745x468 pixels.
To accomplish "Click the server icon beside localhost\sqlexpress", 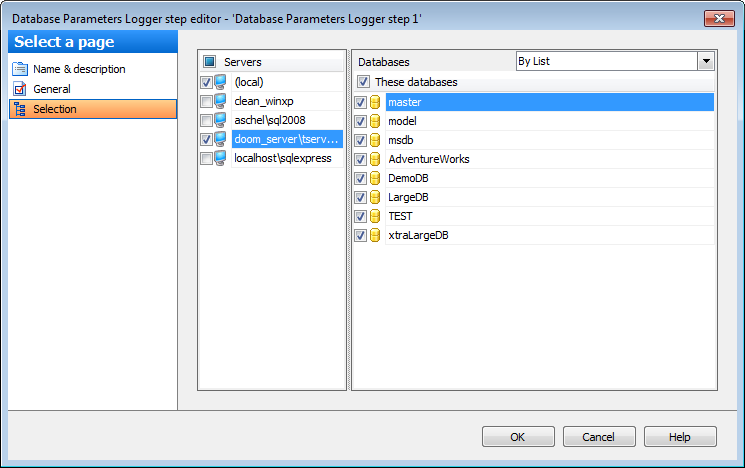I will coord(220,158).
